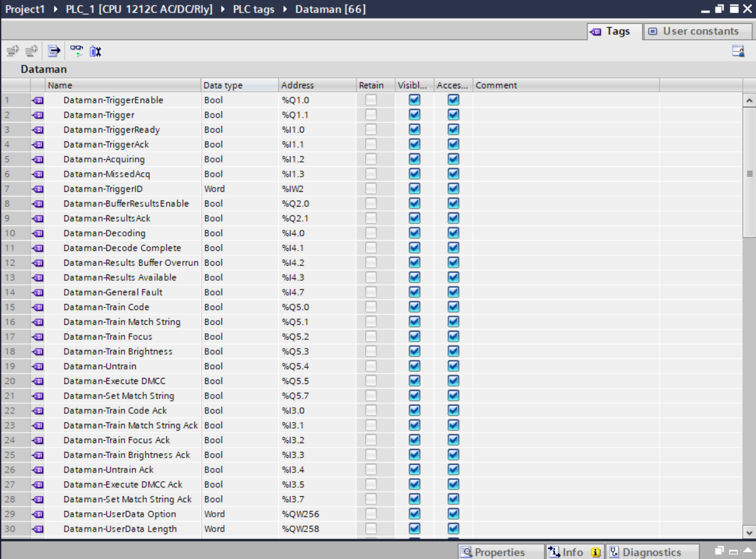Click the vertical scrollbar down arrow
The height and width of the screenshot is (559, 756).
coord(749,532)
